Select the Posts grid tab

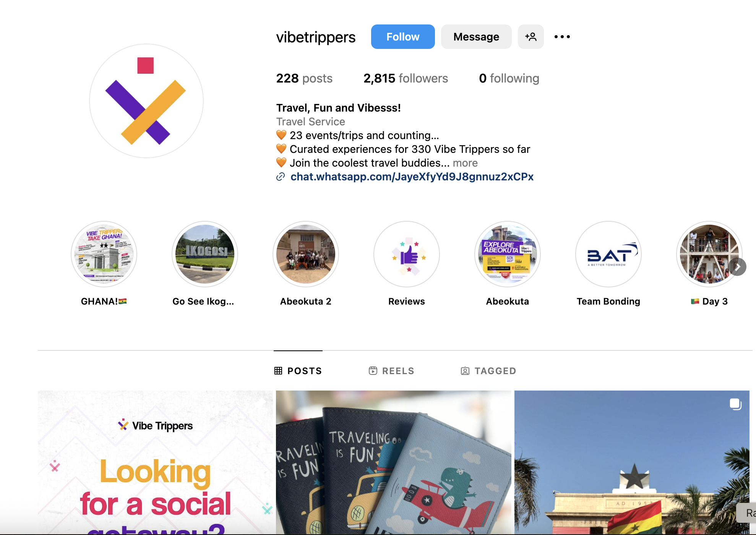tap(298, 371)
